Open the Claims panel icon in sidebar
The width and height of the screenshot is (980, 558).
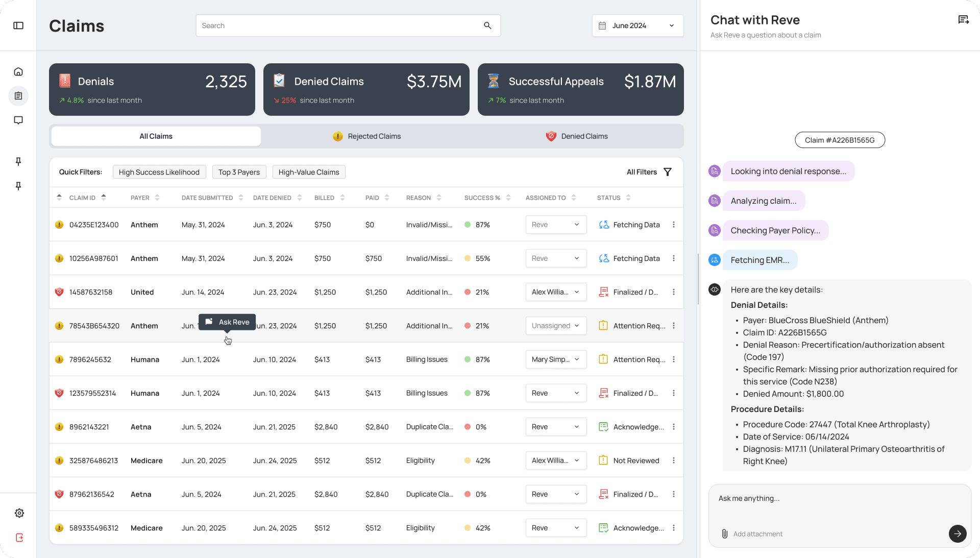point(18,96)
